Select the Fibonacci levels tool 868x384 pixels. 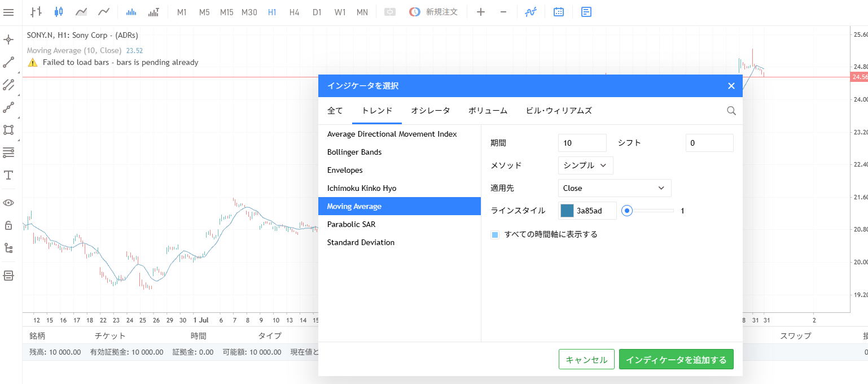pyautogui.click(x=8, y=152)
